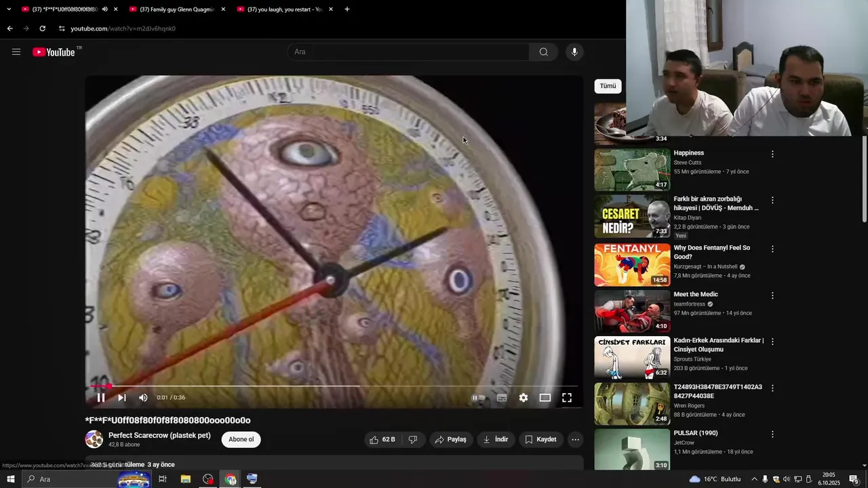Skip to next video in player
Image resolution: width=868 pixels, height=488 pixels.
click(122, 398)
